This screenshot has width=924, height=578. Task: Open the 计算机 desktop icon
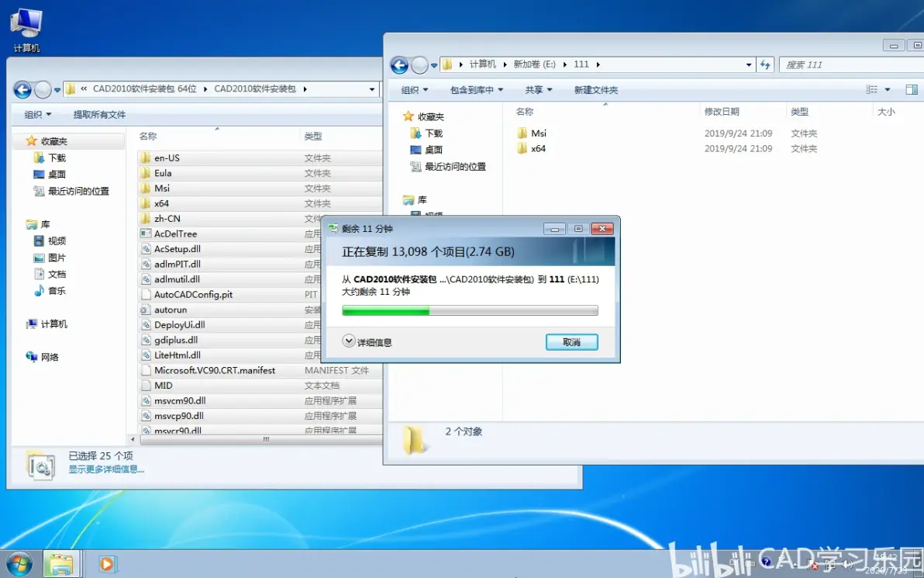pos(26,30)
